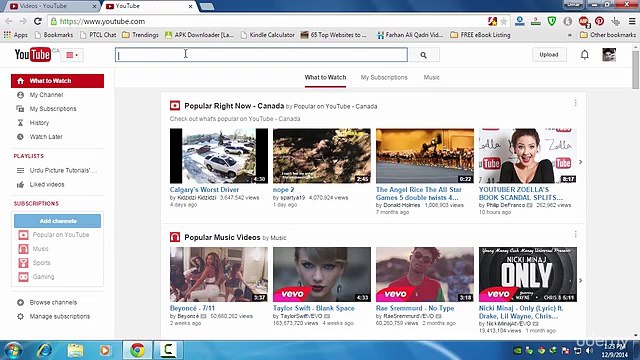The image size is (640, 360).
Task: Open Rae Sremmurd - No Type thumbnail
Action: (425, 274)
